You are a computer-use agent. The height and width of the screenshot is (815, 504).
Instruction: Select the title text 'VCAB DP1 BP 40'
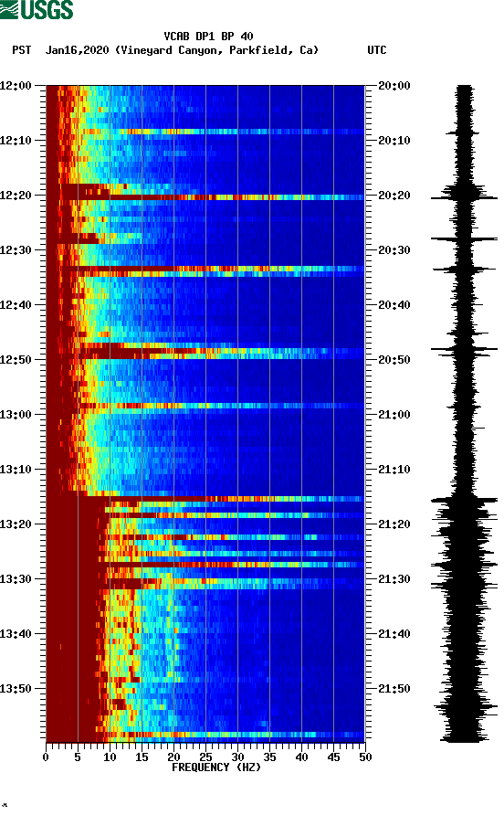point(208,37)
